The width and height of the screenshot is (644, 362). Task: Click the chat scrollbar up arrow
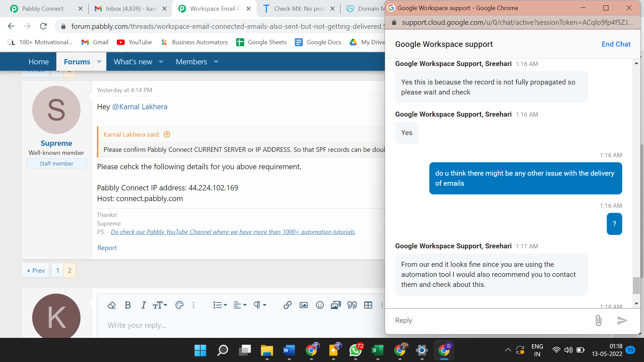point(636,63)
